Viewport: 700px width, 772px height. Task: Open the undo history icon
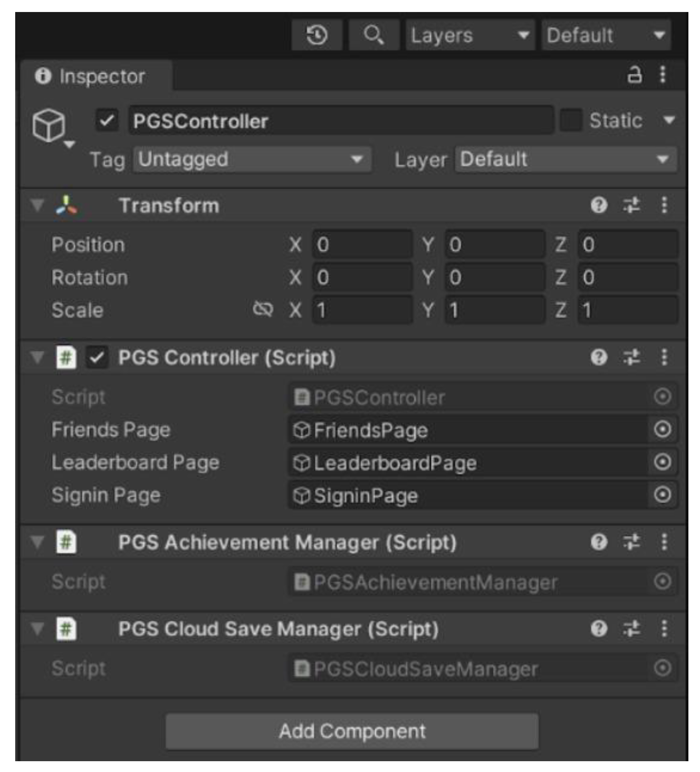[x=317, y=35]
